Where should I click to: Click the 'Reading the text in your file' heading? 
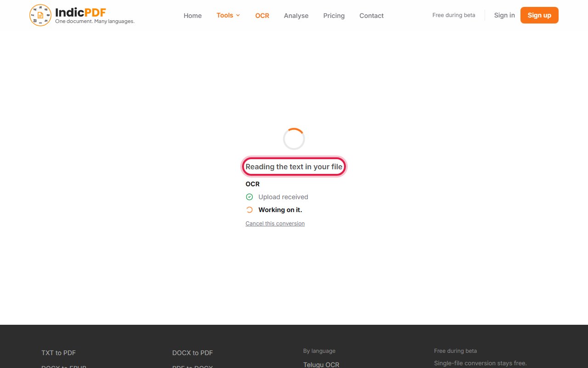[294, 167]
